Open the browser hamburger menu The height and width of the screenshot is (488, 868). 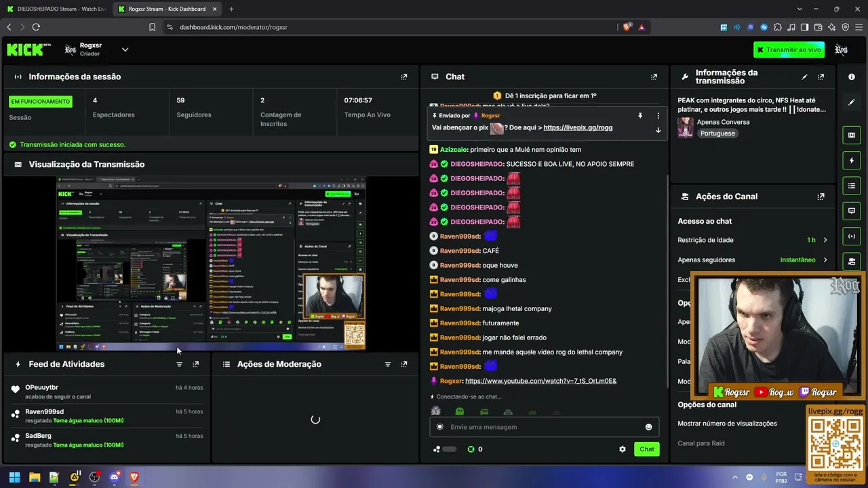pyautogui.click(x=859, y=27)
